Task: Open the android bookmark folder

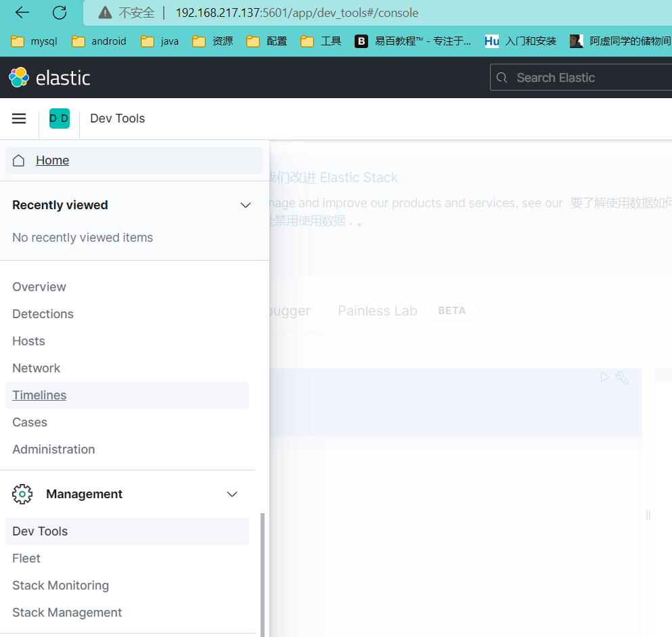Action: [99, 41]
